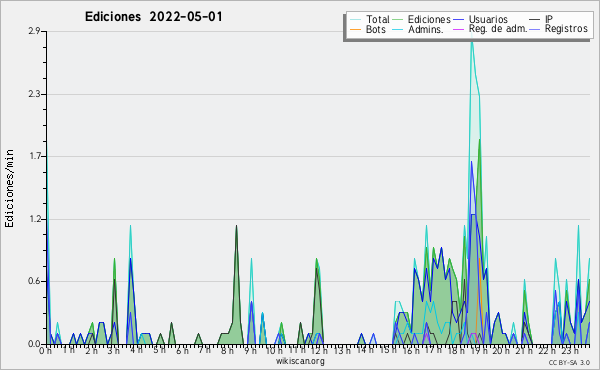
Task: Click the '19 h' x-axis label
Action: pos(479,351)
